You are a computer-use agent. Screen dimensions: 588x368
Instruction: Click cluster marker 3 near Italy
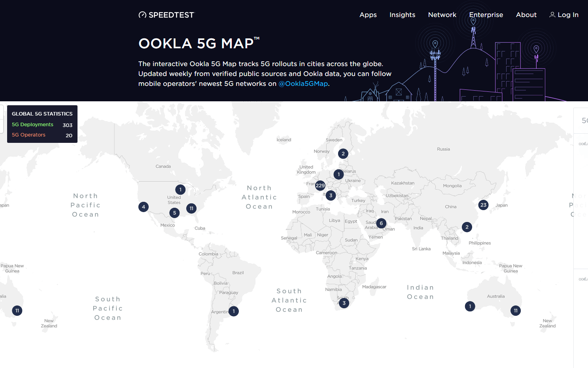pyautogui.click(x=331, y=195)
